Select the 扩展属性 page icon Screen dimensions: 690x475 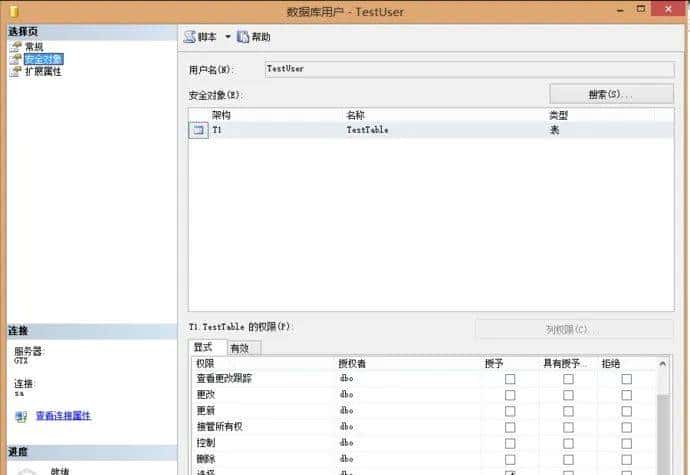coord(16,71)
